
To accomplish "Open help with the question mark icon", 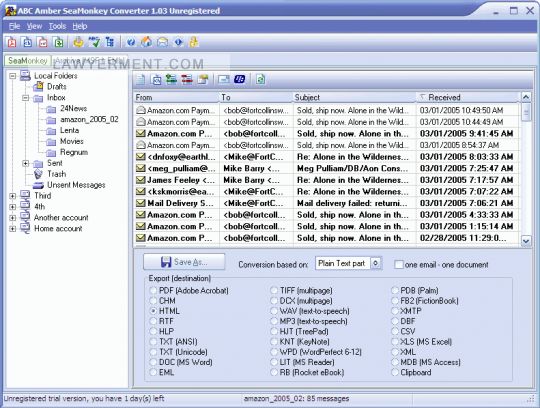I will tap(131, 42).
